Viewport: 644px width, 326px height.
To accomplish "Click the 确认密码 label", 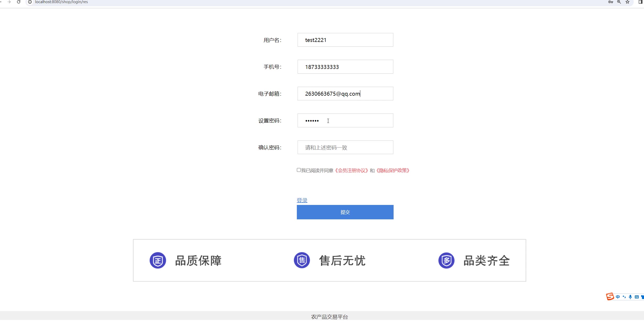I will [270, 148].
